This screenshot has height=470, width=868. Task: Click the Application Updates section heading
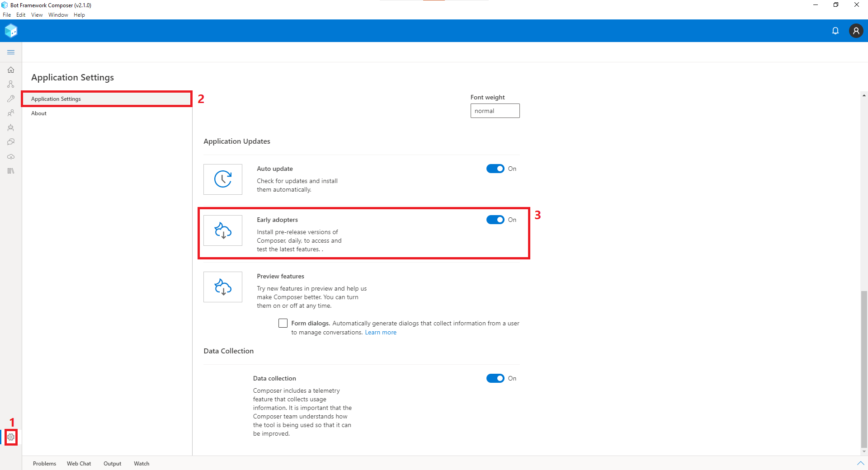coord(237,141)
